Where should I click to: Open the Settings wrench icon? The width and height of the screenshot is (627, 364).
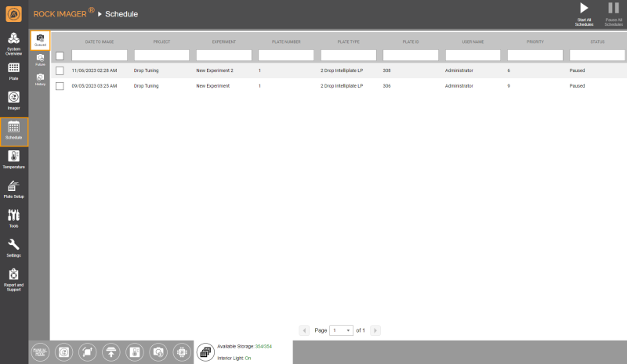point(13,248)
